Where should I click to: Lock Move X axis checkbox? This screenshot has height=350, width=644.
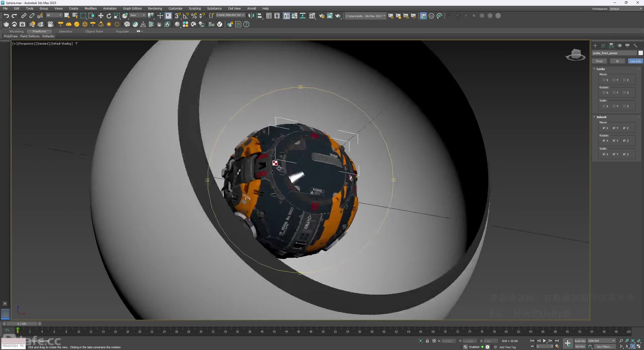pyautogui.click(x=604, y=80)
